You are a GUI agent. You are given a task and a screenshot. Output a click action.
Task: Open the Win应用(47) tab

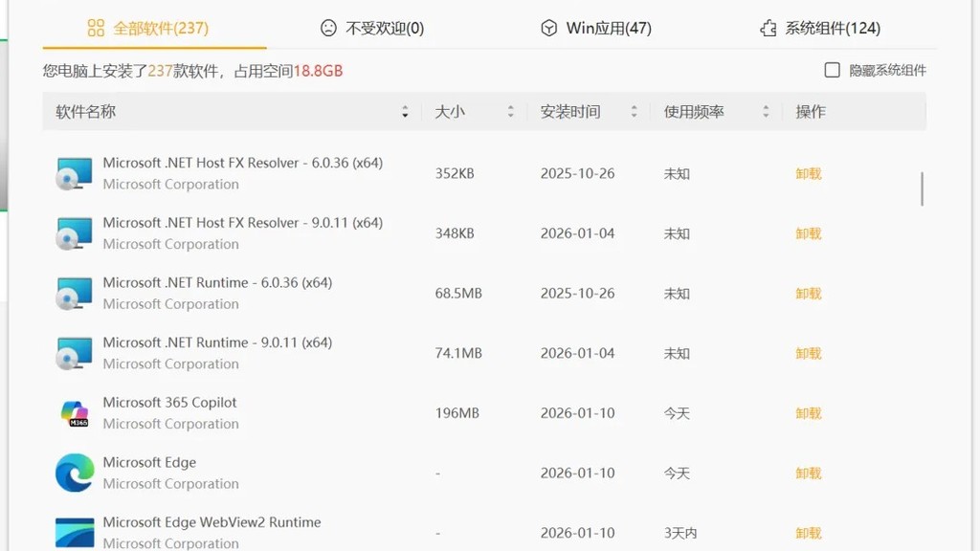coord(595,28)
